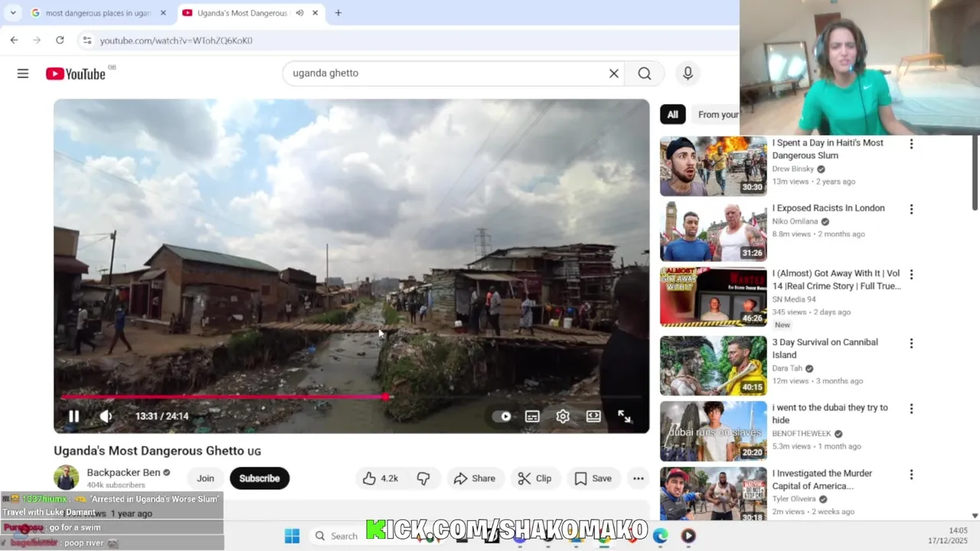Open the YouTube hamburger guide menu

point(23,73)
